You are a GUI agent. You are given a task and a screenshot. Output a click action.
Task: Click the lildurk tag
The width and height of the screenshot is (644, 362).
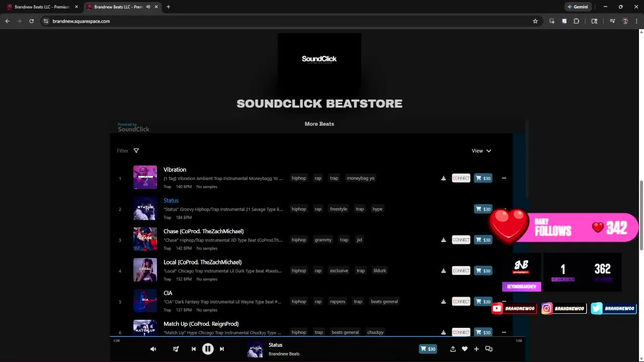click(380, 271)
